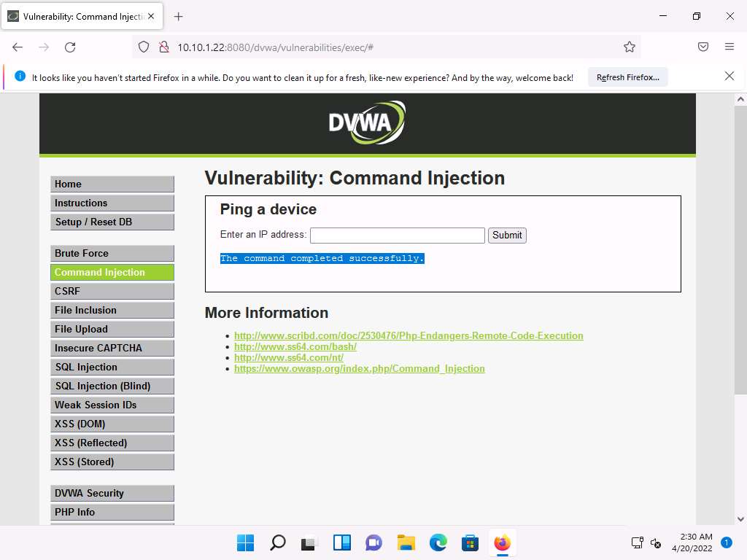
Task: Open File Explorer from the taskbar
Action: coord(406,542)
